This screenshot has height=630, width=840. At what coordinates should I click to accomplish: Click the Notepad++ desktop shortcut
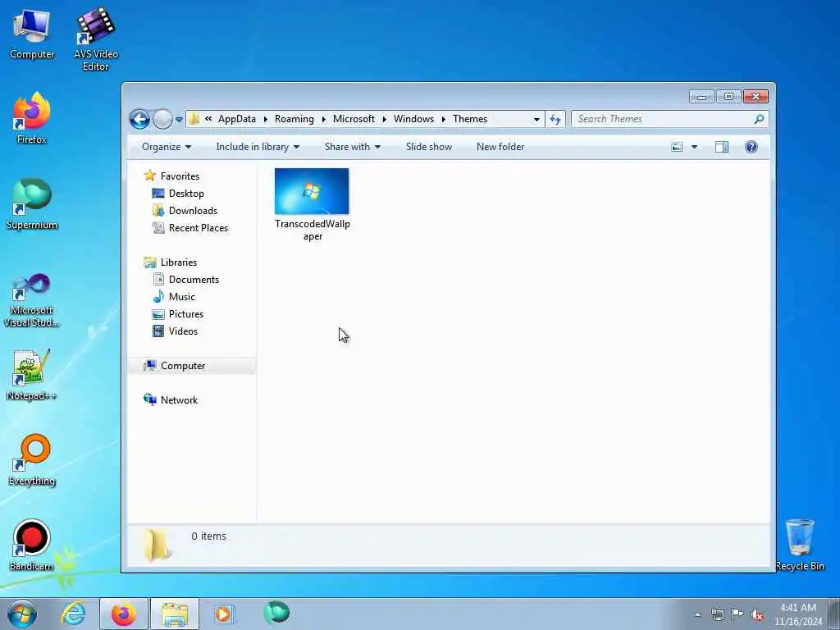pos(32,374)
